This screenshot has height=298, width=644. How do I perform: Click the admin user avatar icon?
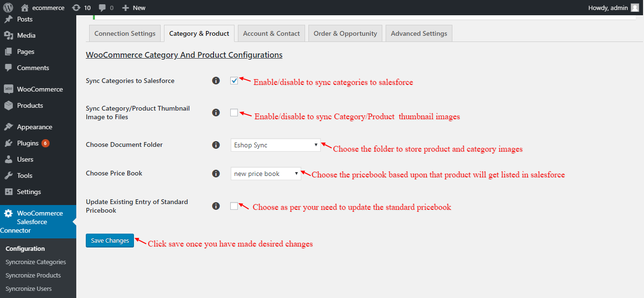click(x=634, y=8)
